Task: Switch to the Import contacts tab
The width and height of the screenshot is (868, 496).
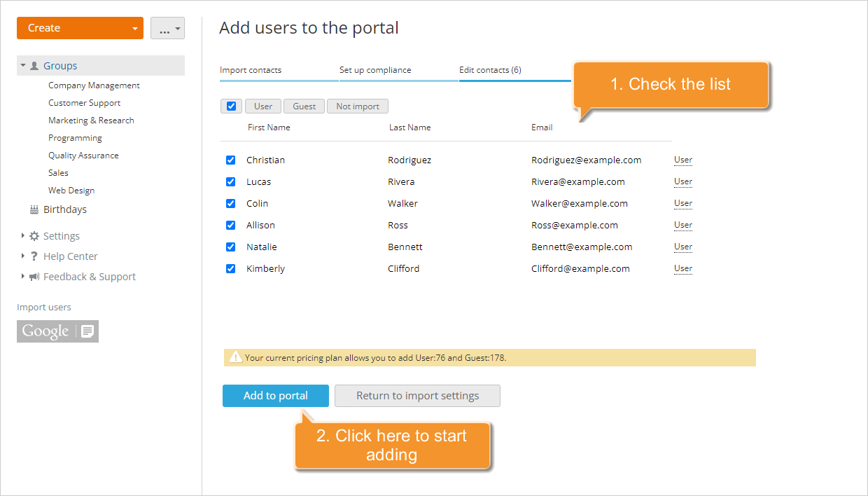Action: click(x=251, y=70)
